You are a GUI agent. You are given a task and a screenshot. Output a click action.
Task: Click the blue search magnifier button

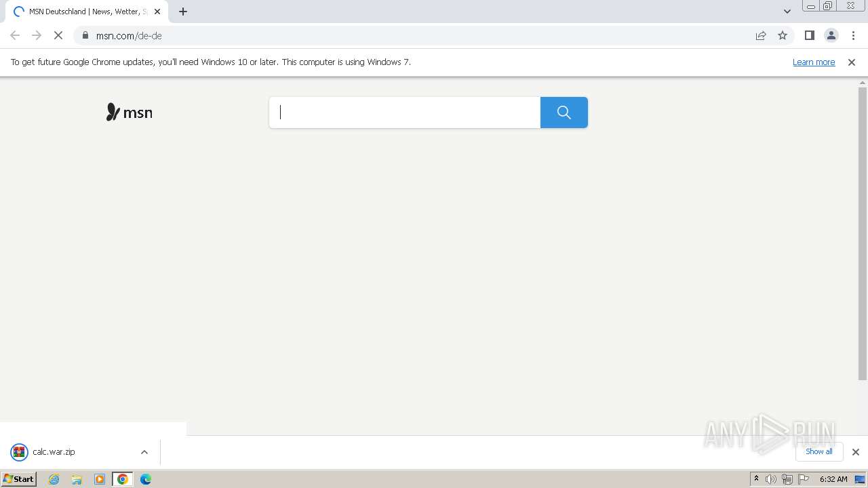click(564, 113)
